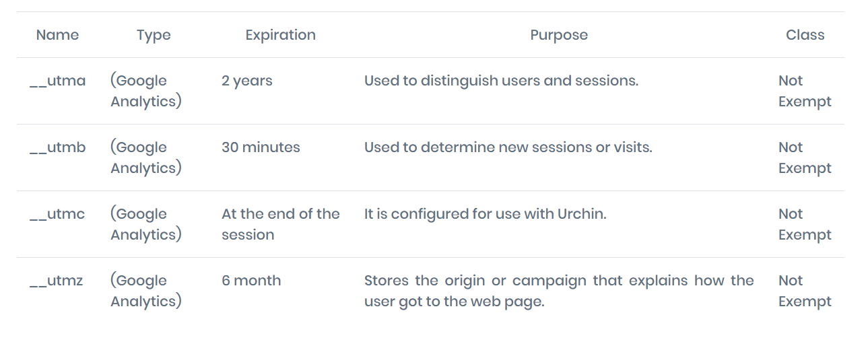Viewport: 868px width, 350px height.
Task: Select the __utma cookie name cell
Action: 58,81
